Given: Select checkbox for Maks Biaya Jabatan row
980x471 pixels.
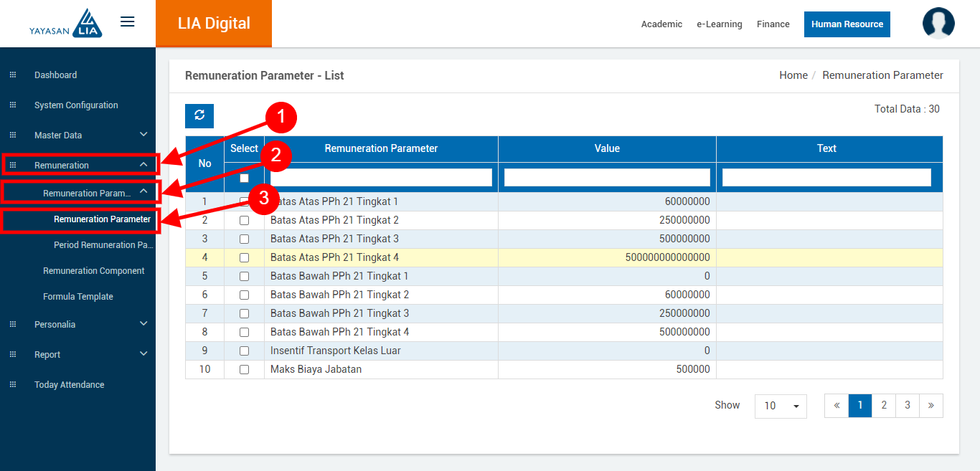Looking at the screenshot, I should (244, 369).
